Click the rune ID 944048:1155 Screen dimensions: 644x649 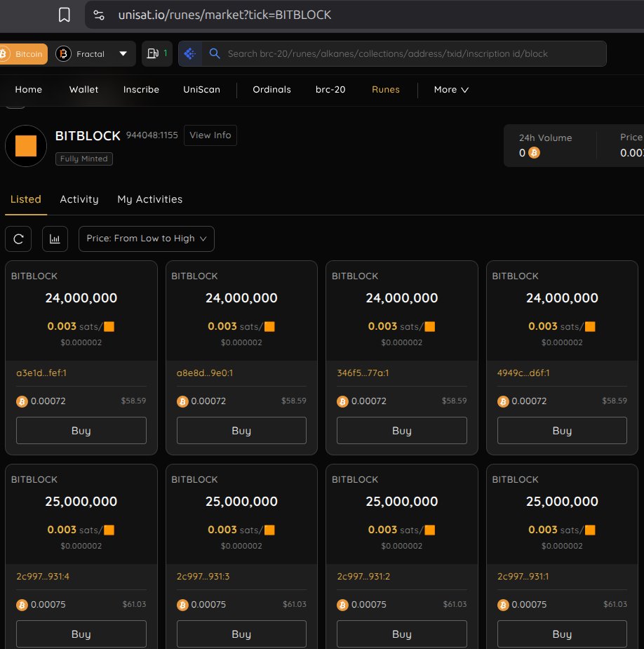152,135
